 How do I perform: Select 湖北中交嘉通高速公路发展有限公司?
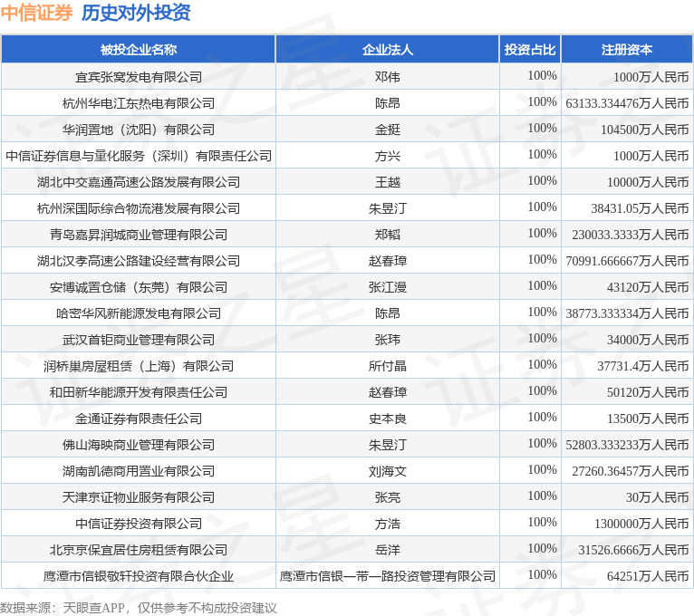(138, 182)
